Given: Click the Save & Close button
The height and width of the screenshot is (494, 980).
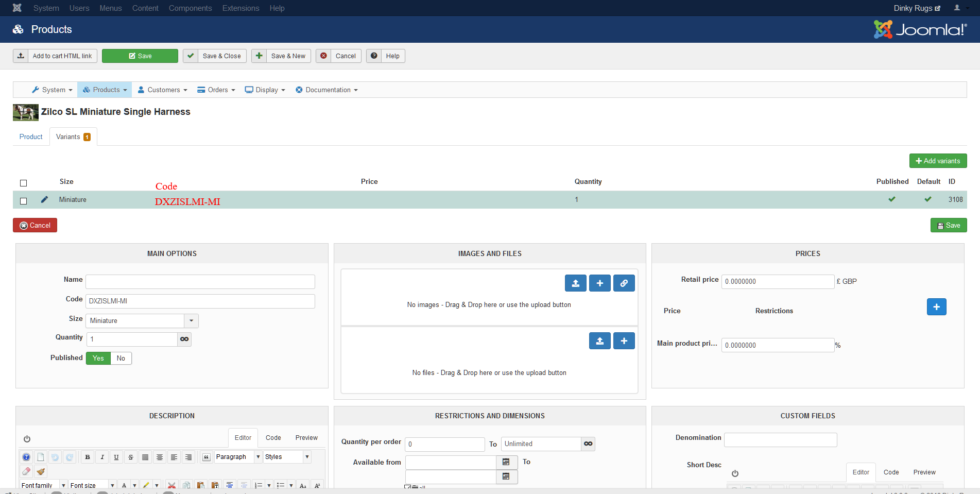Looking at the screenshot, I should [215, 56].
